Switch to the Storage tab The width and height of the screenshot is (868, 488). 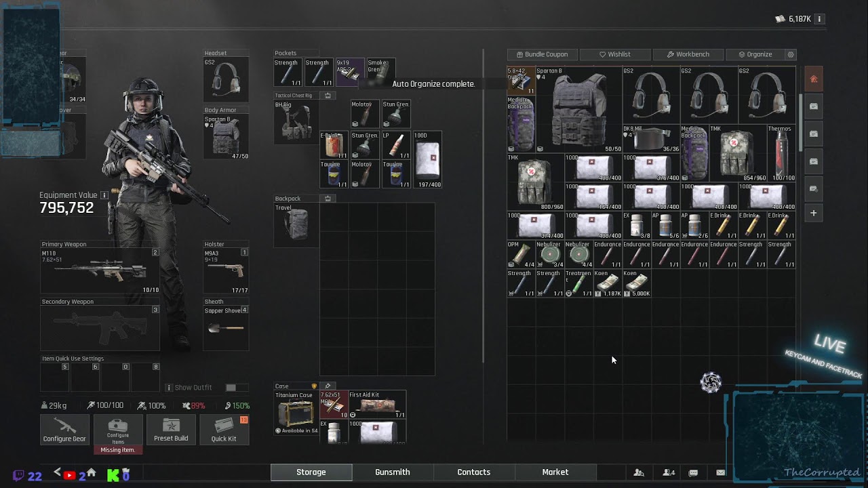coord(311,472)
